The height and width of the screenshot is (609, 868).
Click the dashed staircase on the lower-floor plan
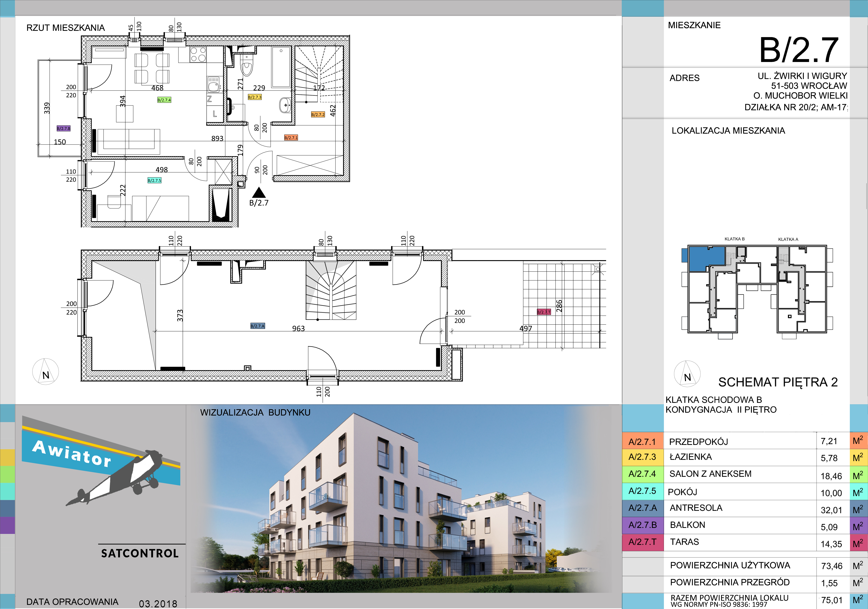(x=319, y=75)
